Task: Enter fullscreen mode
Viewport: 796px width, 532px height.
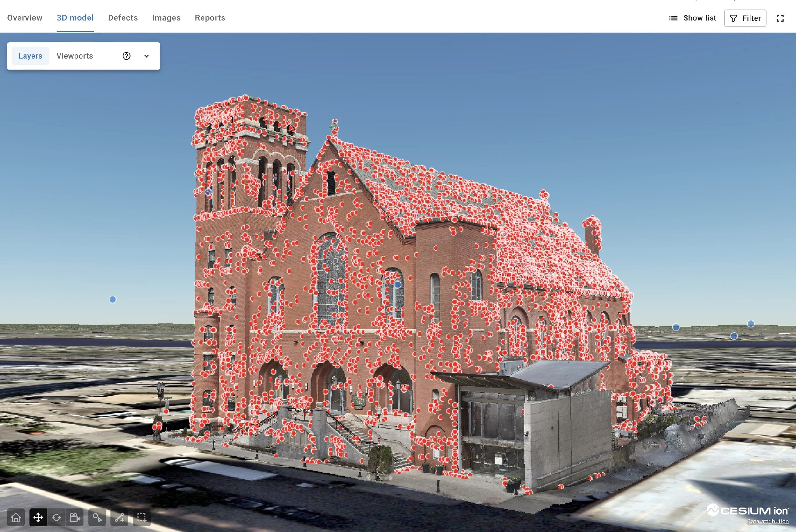Action: click(x=780, y=18)
